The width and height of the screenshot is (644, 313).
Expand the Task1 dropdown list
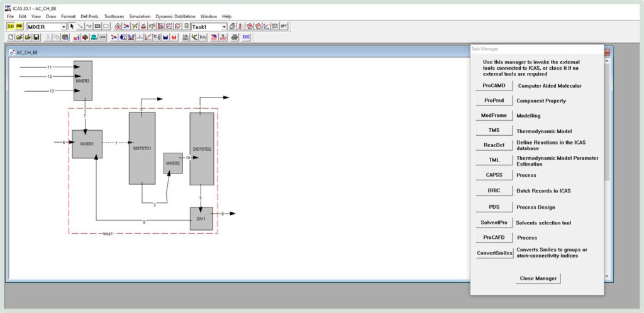224,26
